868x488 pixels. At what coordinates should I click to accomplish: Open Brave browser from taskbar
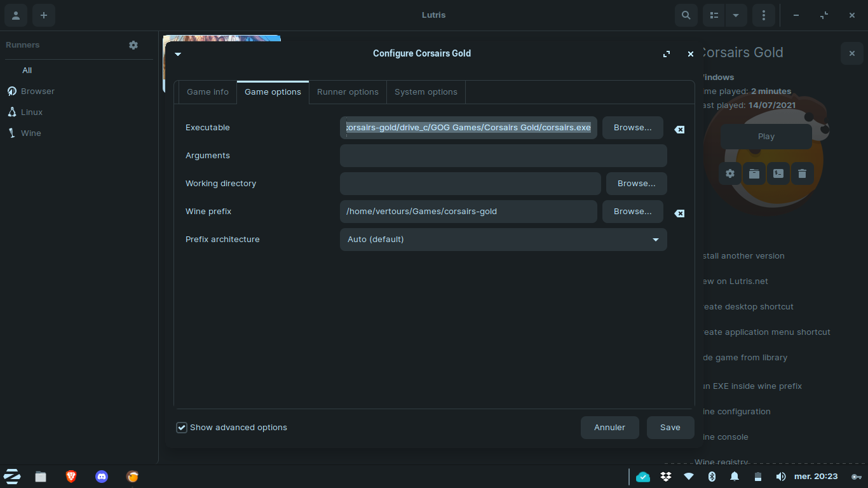[x=71, y=477]
